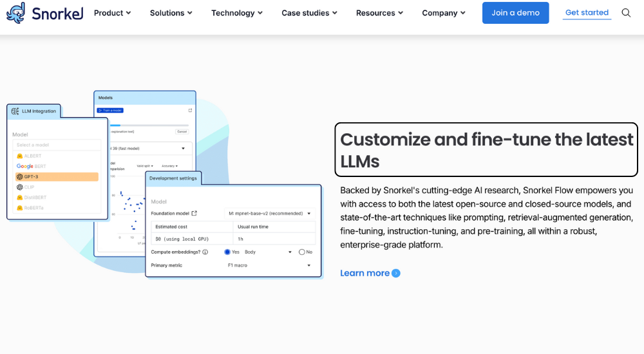Open the Product menu
The image size is (644, 354).
point(112,13)
